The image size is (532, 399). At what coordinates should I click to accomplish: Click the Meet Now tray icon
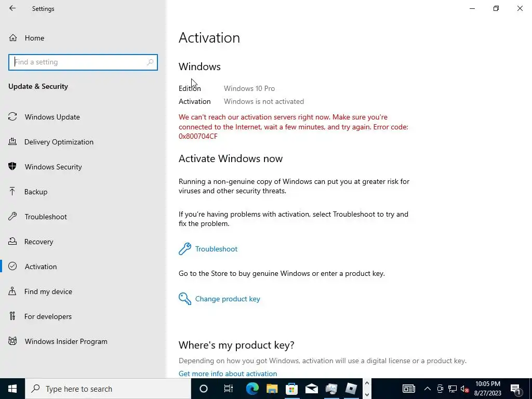(440, 389)
